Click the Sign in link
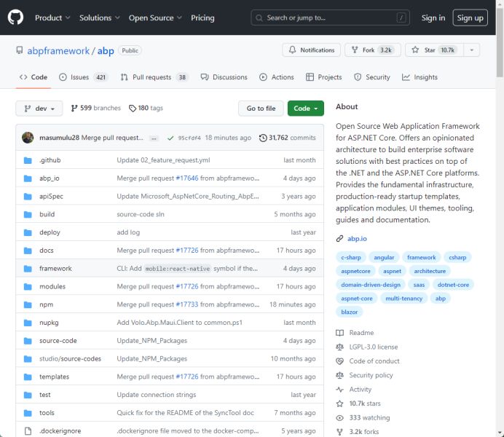The width and height of the screenshot is (504, 437). tap(433, 17)
